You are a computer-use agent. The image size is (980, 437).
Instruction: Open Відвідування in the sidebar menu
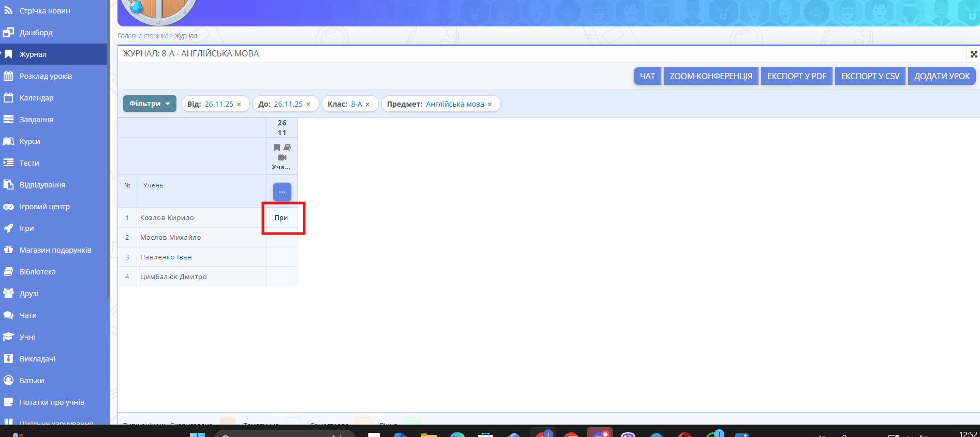pos(42,185)
